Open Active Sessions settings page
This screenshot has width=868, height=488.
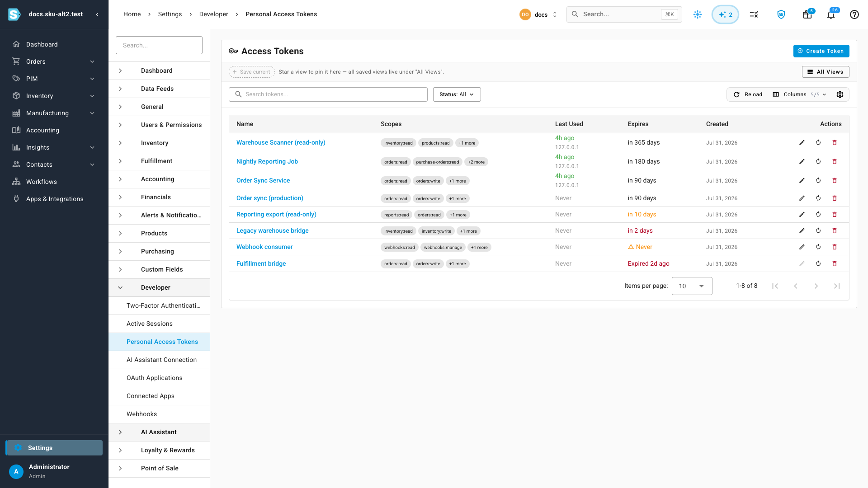159,324
